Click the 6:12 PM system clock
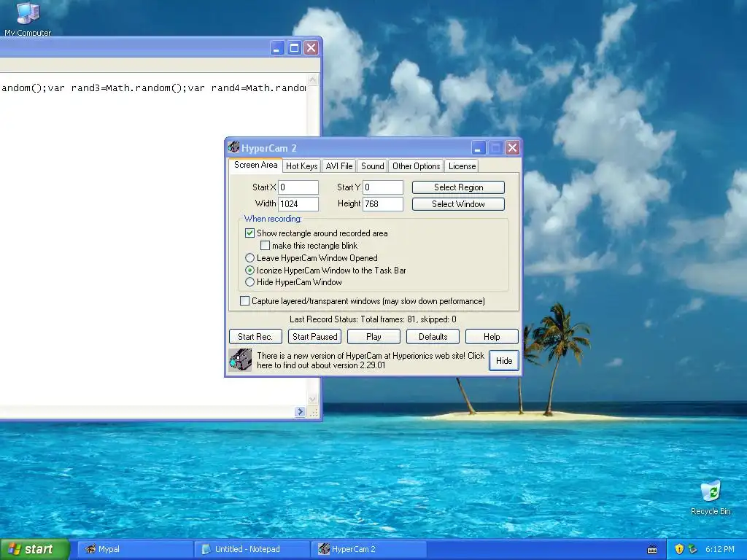 720,549
